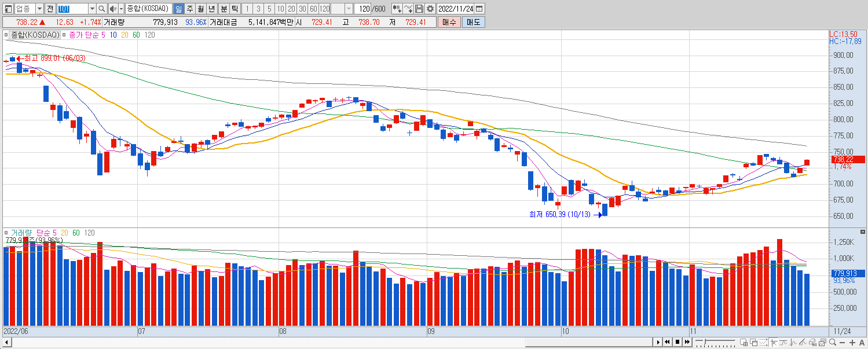Click the yellow 20 moving average legend
This screenshot has width=868, height=349.
(x=125, y=35)
